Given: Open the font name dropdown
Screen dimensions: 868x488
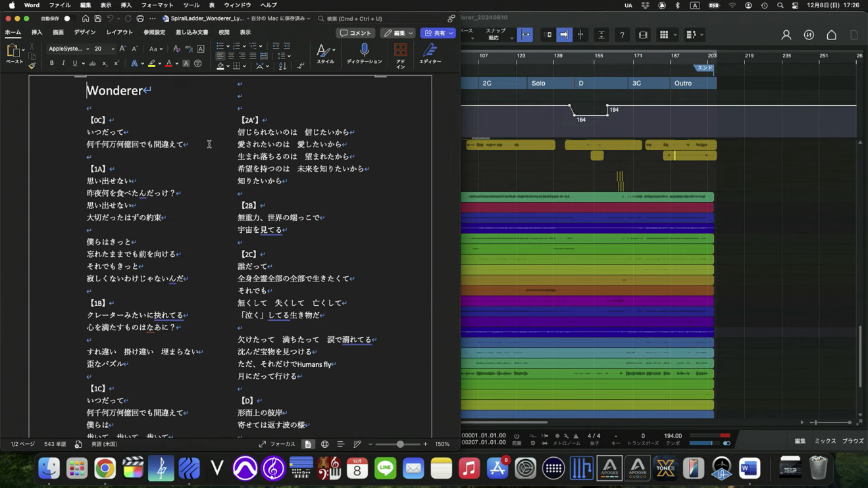Looking at the screenshot, I should coord(88,49).
